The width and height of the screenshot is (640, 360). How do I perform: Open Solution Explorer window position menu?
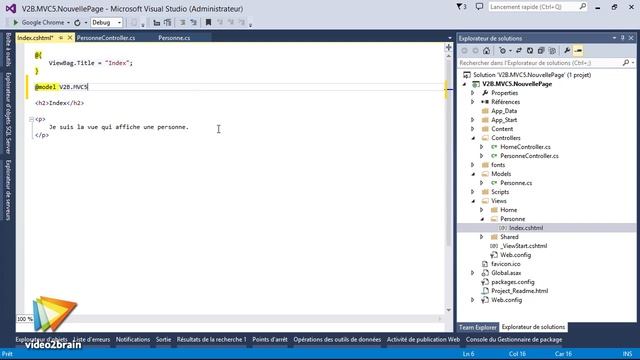[614, 38]
